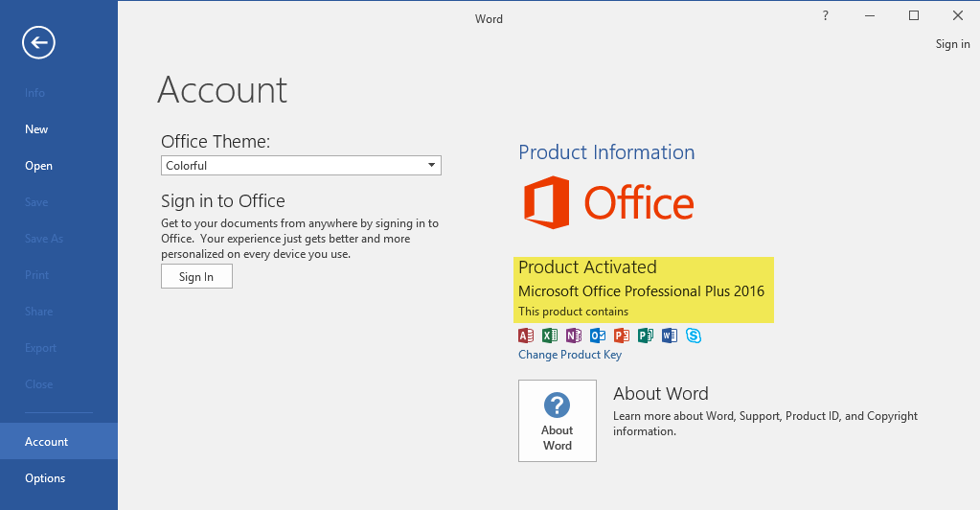Open Help with the question mark icon
The height and width of the screenshot is (510, 980).
click(x=826, y=16)
